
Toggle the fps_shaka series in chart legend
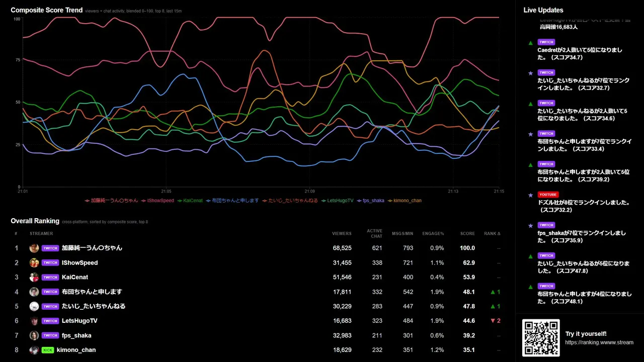click(371, 201)
